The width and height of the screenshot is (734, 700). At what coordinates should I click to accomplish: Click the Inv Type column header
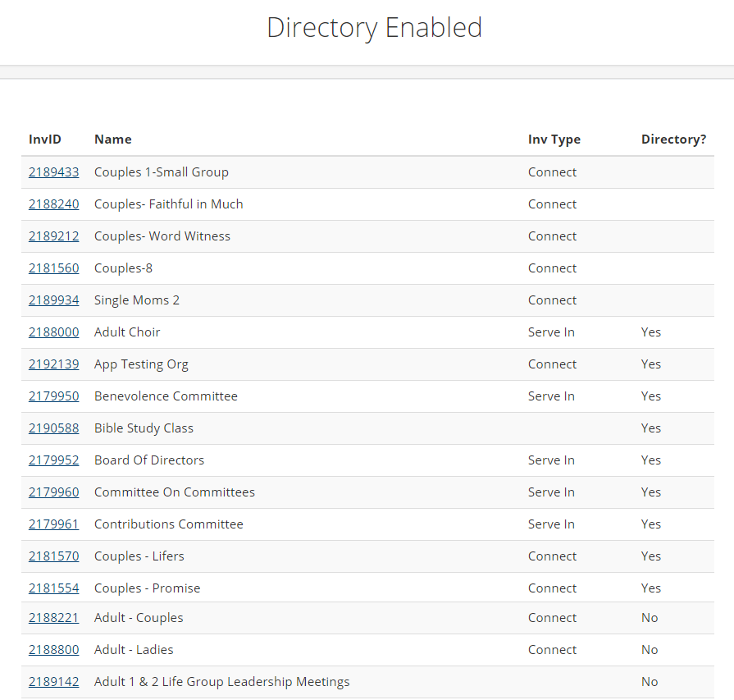[554, 140]
